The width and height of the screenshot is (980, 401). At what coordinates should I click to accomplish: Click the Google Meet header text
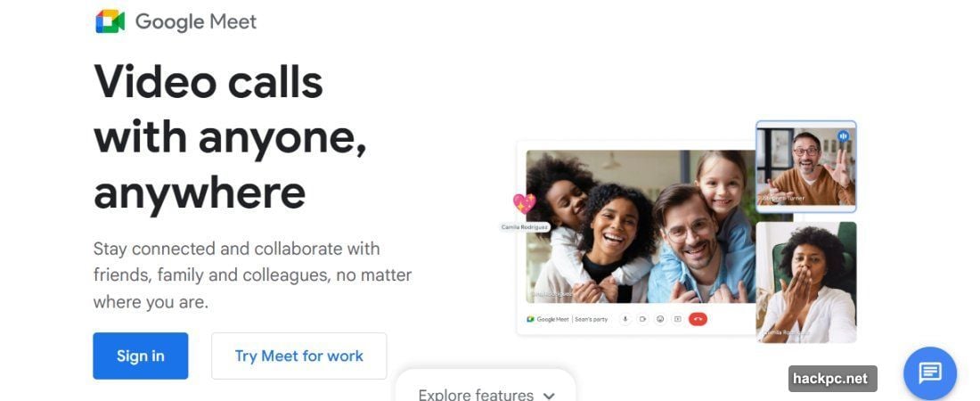[x=196, y=22]
